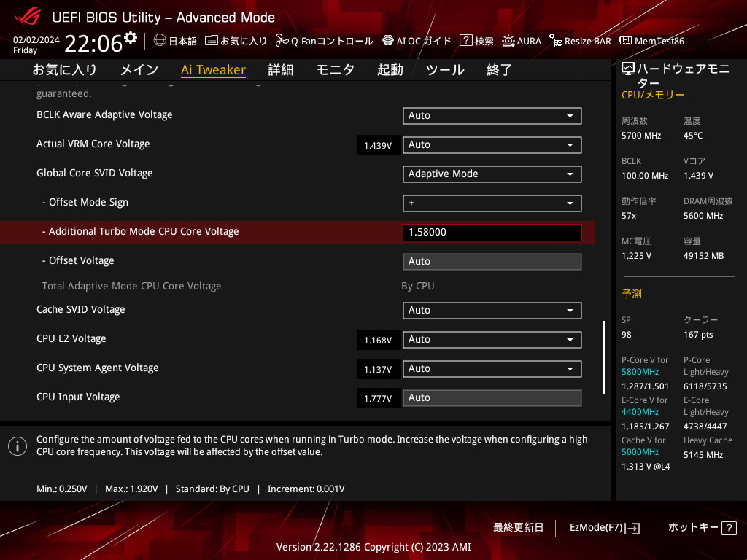The width and height of the screenshot is (747, 560).
Task: Click the Offset Voltage Auto field
Action: point(492,262)
